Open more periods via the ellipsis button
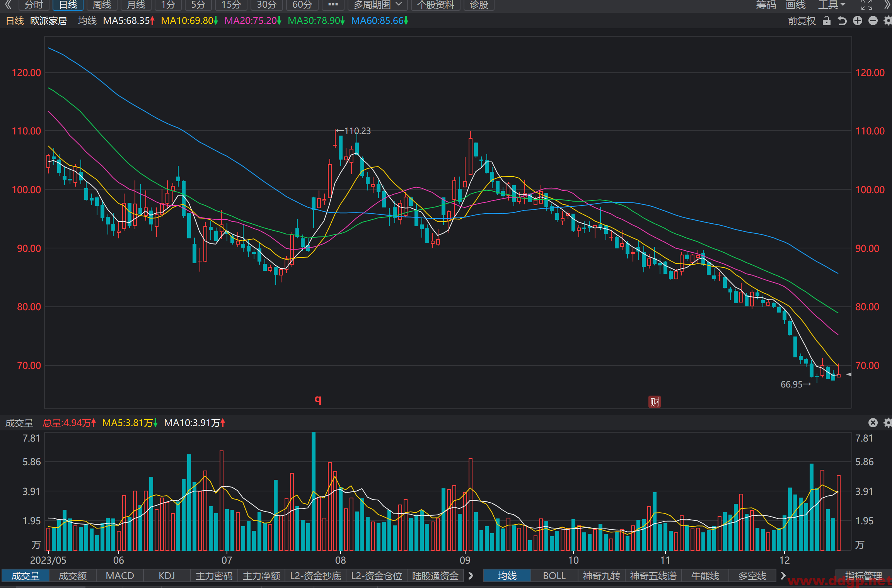Viewport: 892px width, 588px height. pyautogui.click(x=333, y=5)
